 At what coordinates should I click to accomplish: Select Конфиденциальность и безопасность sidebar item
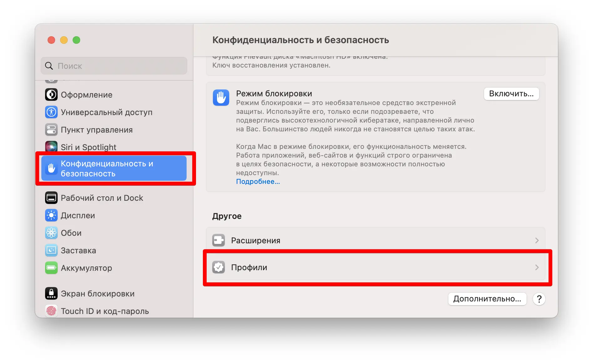[x=114, y=168]
